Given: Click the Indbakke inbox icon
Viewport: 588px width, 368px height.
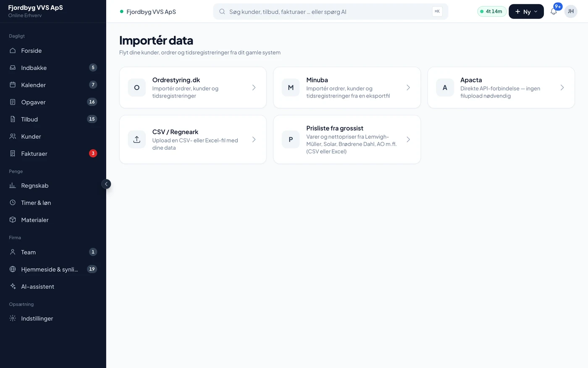Looking at the screenshot, I should (13, 68).
